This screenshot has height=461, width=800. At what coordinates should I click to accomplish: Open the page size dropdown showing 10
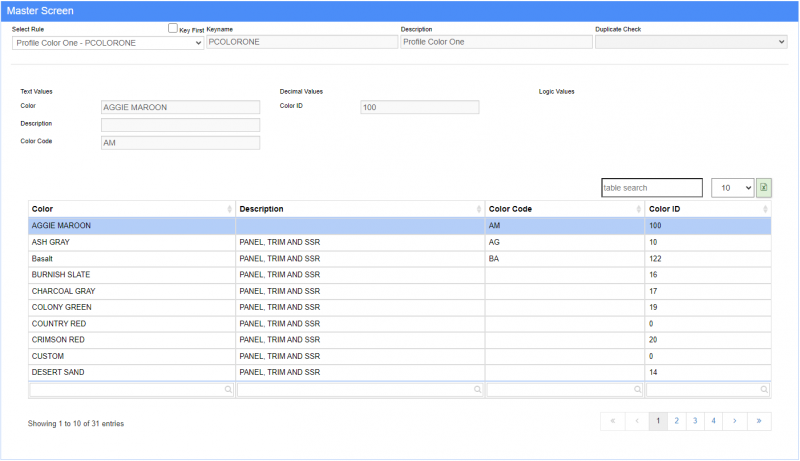coord(731,188)
